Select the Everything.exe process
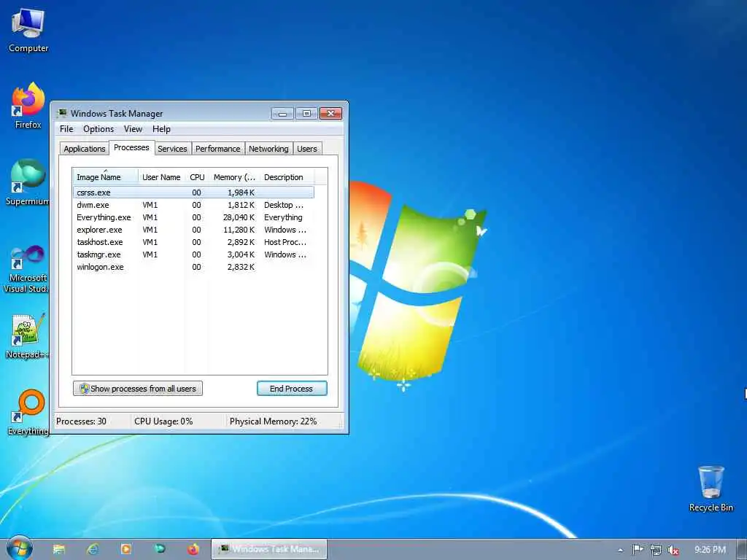This screenshot has width=747, height=560. (x=193, y=217)
